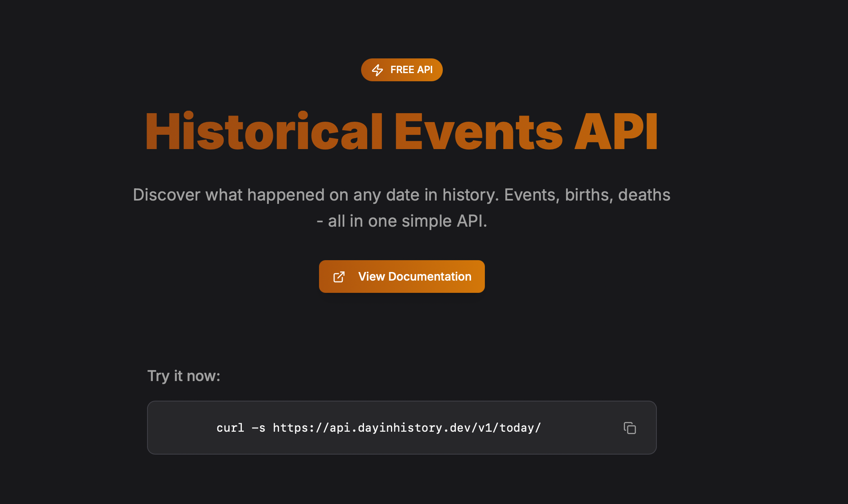Use the duplicate-pages copy icon in the code box
Viewport: 848px width, 504px height.
[629, 428]
